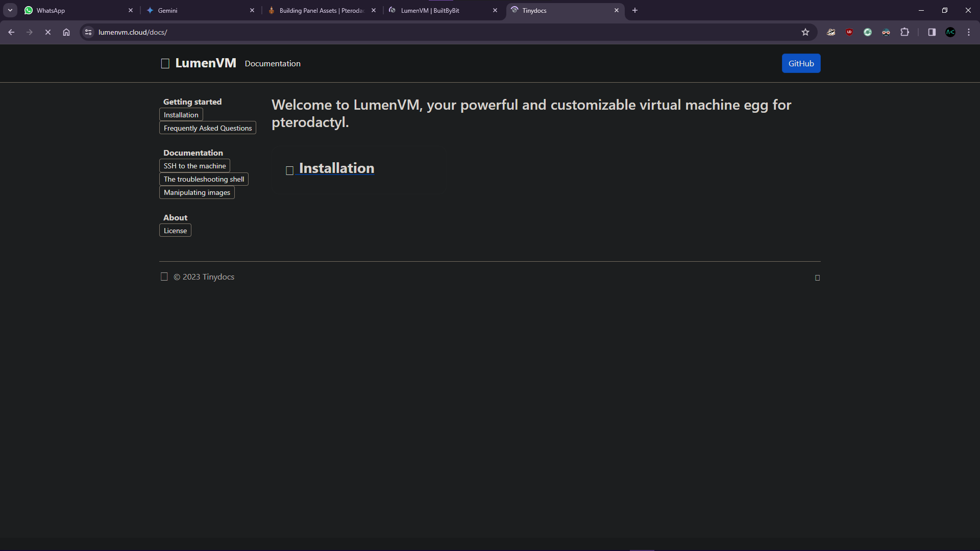This screenshot has height=551, width=980.
Task: Click the forward navigation arrow
Action: coord(30,32)
